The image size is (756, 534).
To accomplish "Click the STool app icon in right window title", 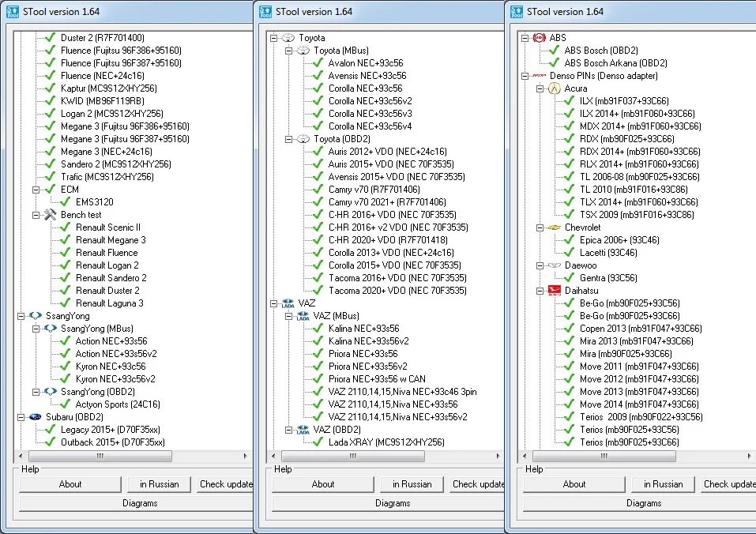I will [517, 12].
